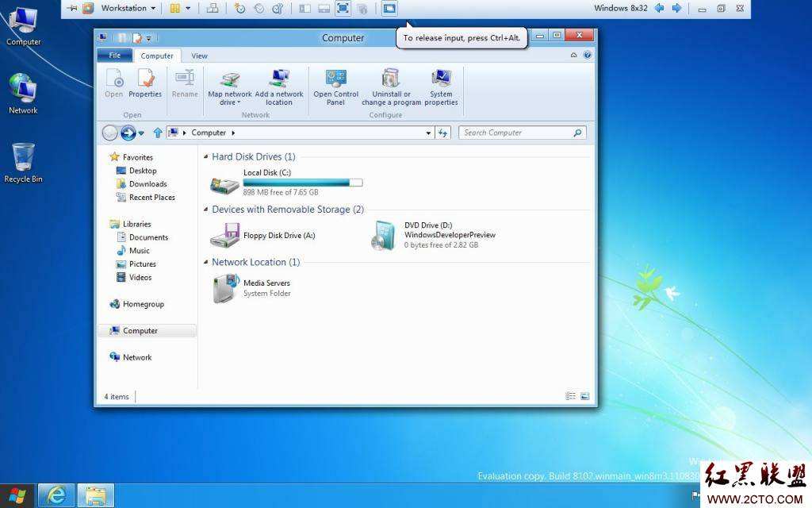Switch to previous VM with left arrow

point(659,8)
